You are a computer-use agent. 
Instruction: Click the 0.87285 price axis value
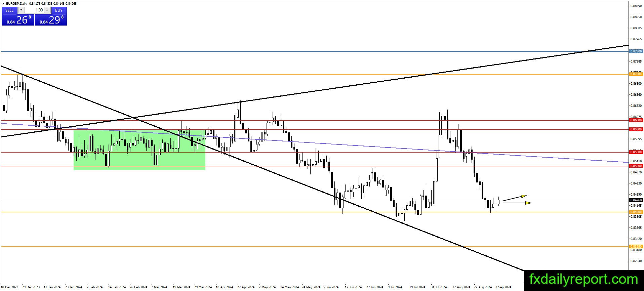(x=636, y=61)
